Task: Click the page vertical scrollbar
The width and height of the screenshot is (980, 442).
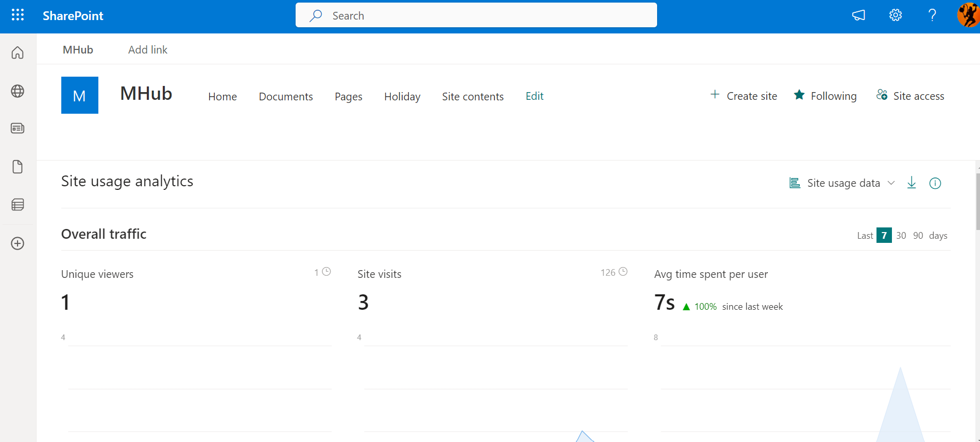Action: [x=977, y=201]
